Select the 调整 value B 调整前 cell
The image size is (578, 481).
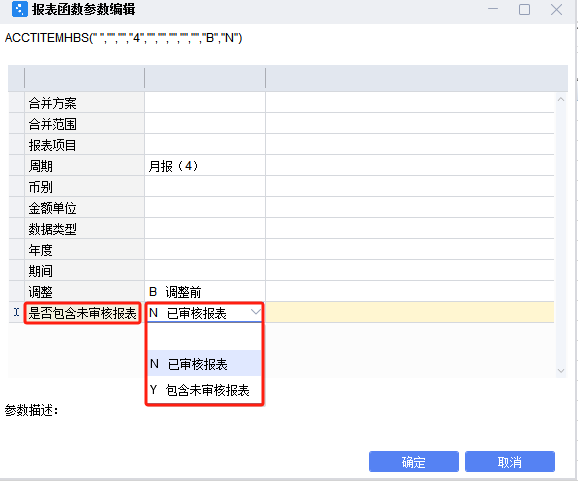click(205, 292)
